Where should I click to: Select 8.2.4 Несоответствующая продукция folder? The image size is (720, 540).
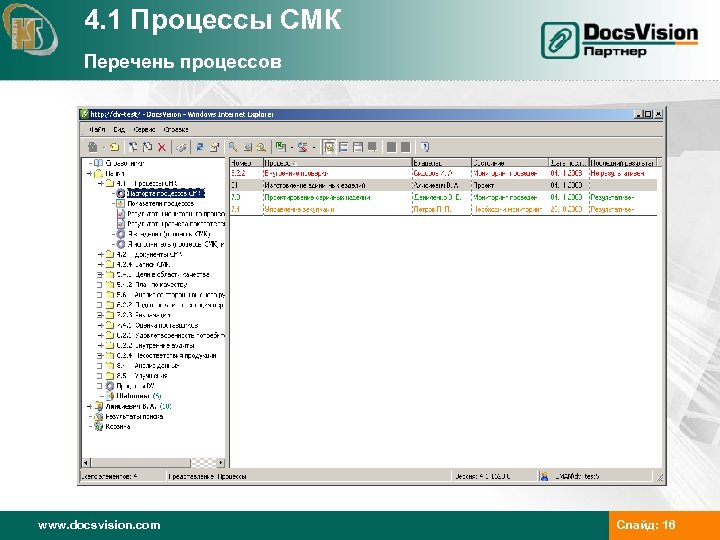[166, 355]
